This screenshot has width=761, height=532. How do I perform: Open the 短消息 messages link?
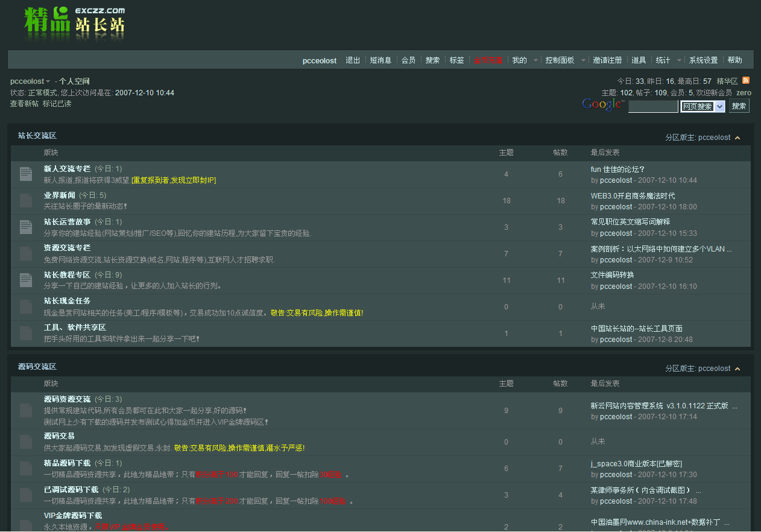380,60
